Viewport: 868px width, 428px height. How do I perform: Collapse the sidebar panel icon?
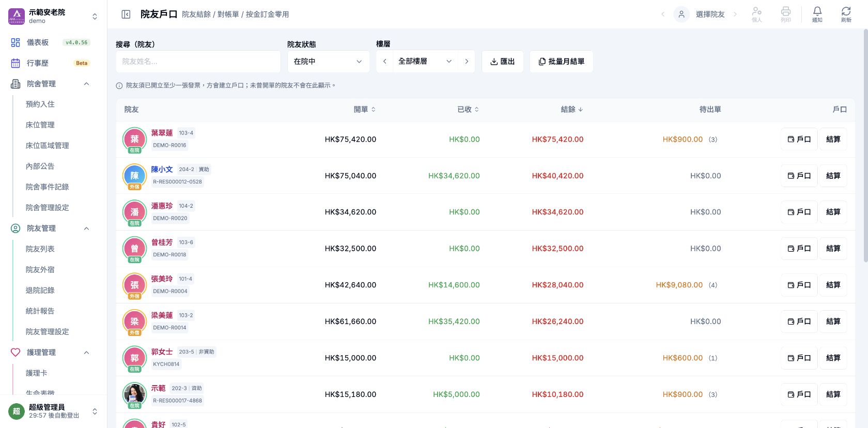(x=126, y=14)
